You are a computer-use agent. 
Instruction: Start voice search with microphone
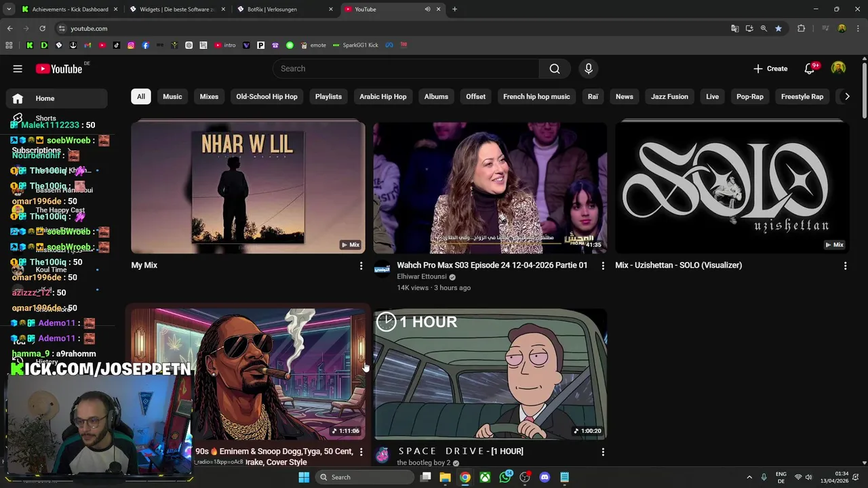[589, 68]
